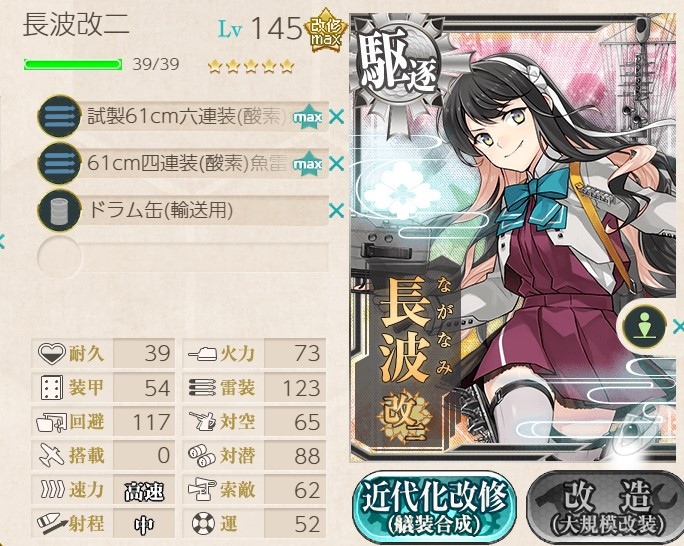Click the 運 lifebuoy luck icon
This screenshot has width=684, height=546.
pyautogui.click(x=203, y=522)
